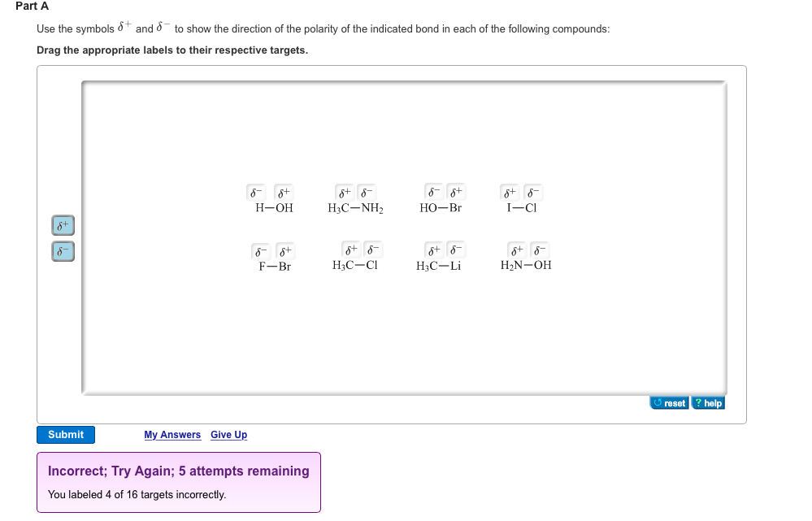Submit the answer for Part A
Viewport: 812px width, 521px height.
(x=65, y=434)
